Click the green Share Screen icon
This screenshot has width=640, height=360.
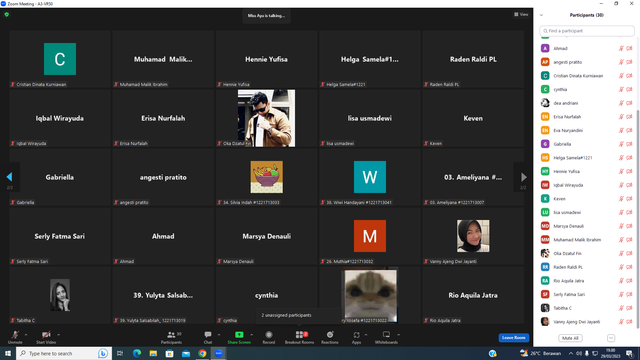coord(239,334)
